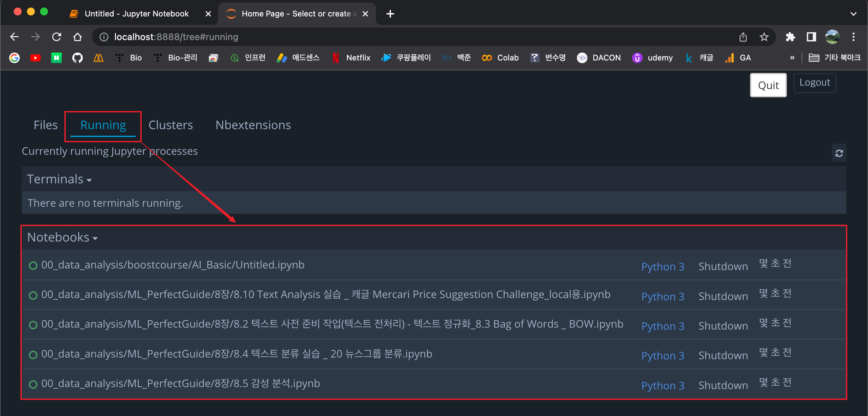
Task: Click the green running indicator beside Untitled.ipynb
Action: pyautogui.click(x=33, y=266)
